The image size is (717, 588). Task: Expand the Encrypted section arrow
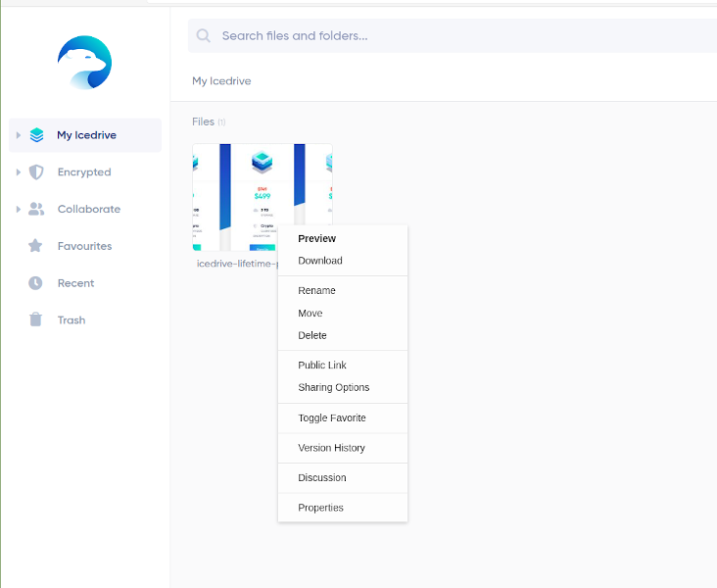18,172
